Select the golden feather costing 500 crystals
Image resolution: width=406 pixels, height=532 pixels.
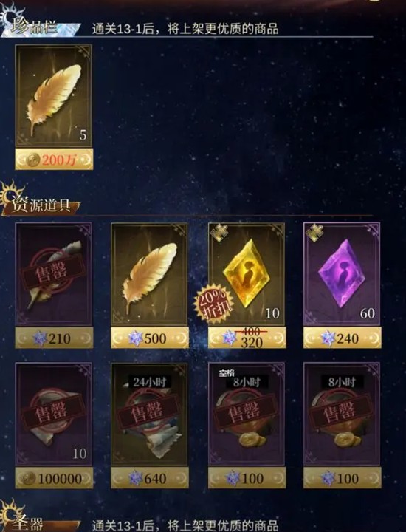[149, 274]
